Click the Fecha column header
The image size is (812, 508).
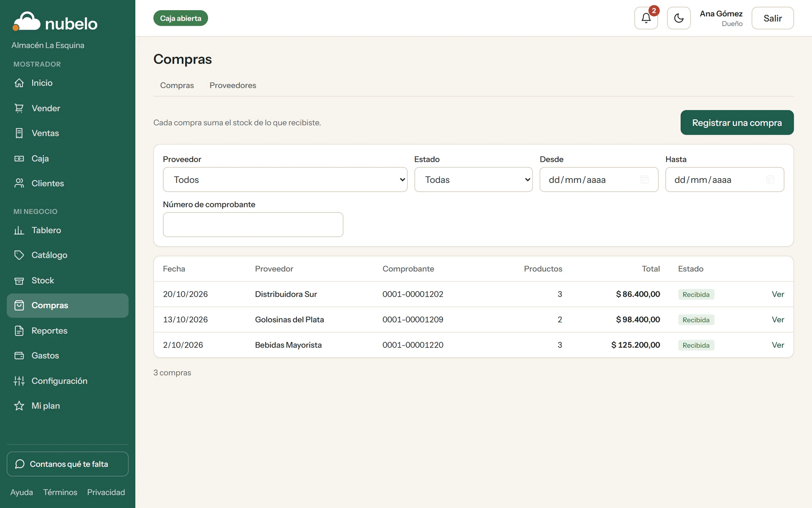pos(174,269)
